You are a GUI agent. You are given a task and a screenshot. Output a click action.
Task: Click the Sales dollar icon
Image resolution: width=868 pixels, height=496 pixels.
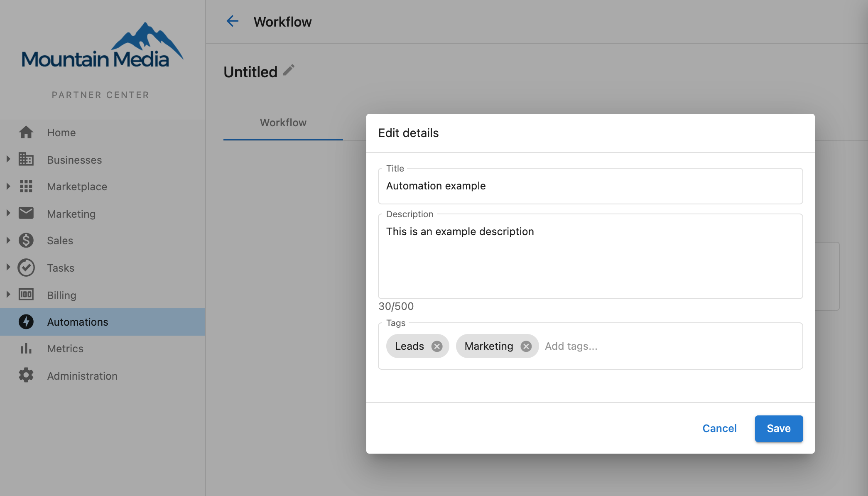pyautogui.click(x=26, y=241)
